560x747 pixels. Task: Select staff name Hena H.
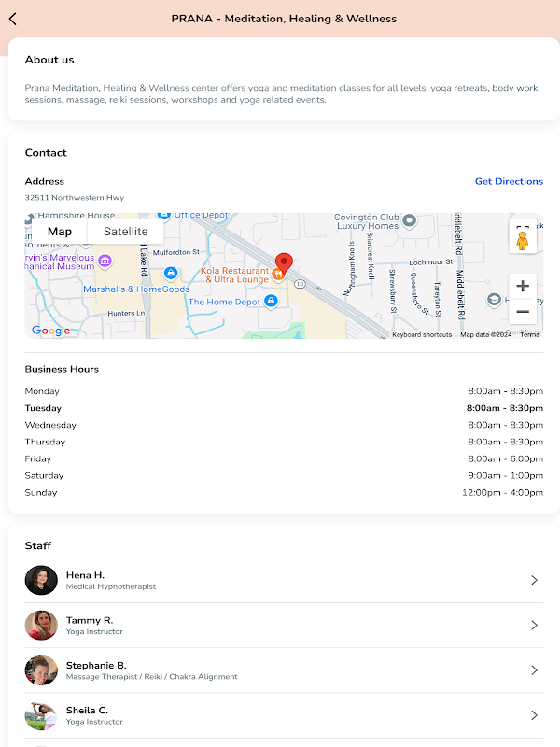click(85, 575)
